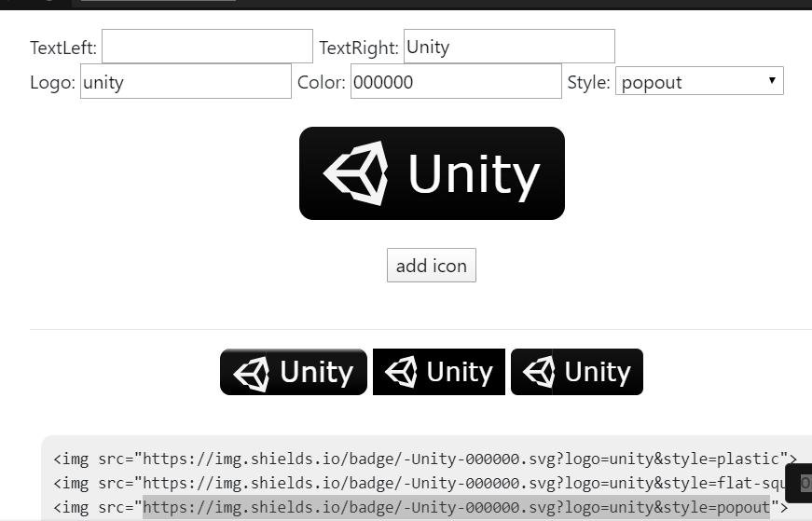
Task: Select the third rounded Unity badge
Action: tap(577, 372)
